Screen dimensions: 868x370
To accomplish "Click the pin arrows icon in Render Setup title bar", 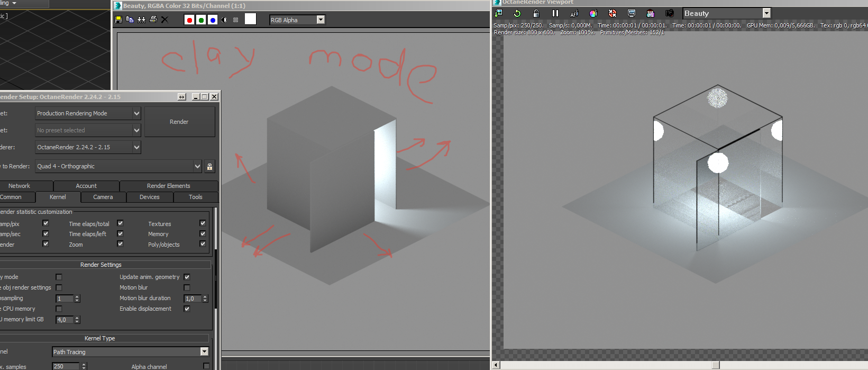I will coord(182,97).
